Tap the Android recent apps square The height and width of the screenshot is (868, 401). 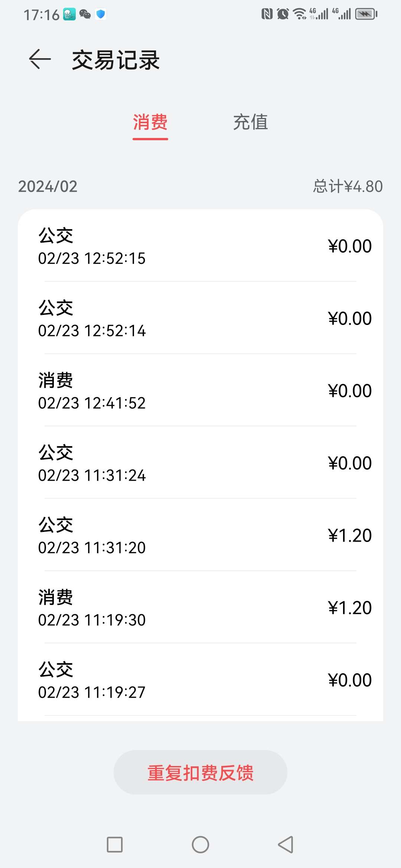pyautogui.click(x=115, y=845)
